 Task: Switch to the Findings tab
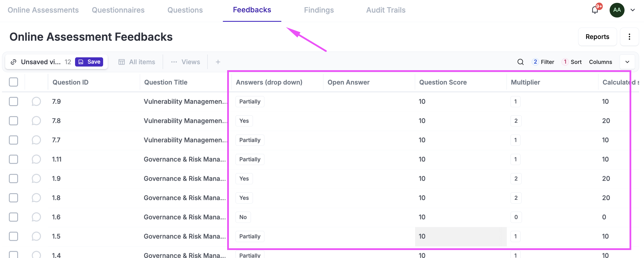319,10
